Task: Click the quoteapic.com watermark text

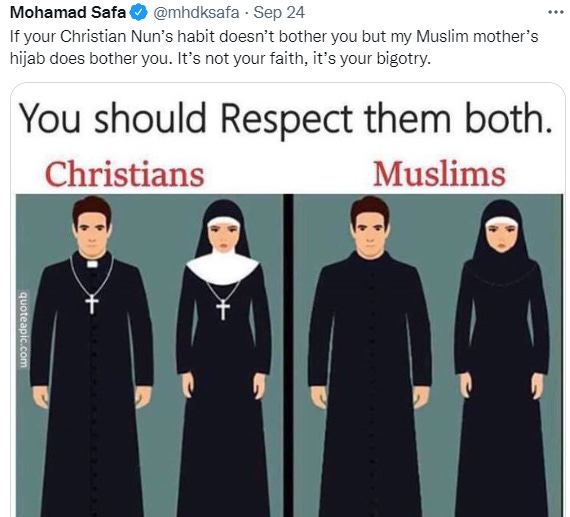Action: pyautogui.click(x=23, y=330)
